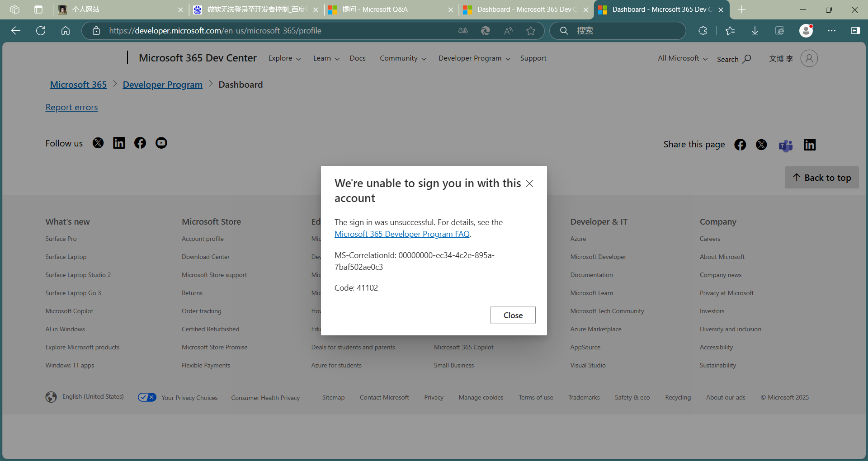Viewport: 868px width, 461px height.
Task: Expand the Community dropdown
Action: [403, 58]
